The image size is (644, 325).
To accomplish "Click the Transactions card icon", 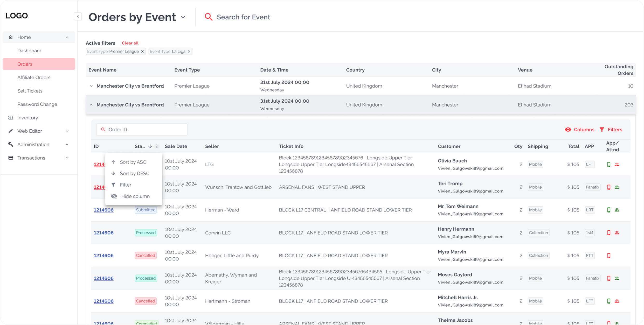I will click(x=11, y=158).
